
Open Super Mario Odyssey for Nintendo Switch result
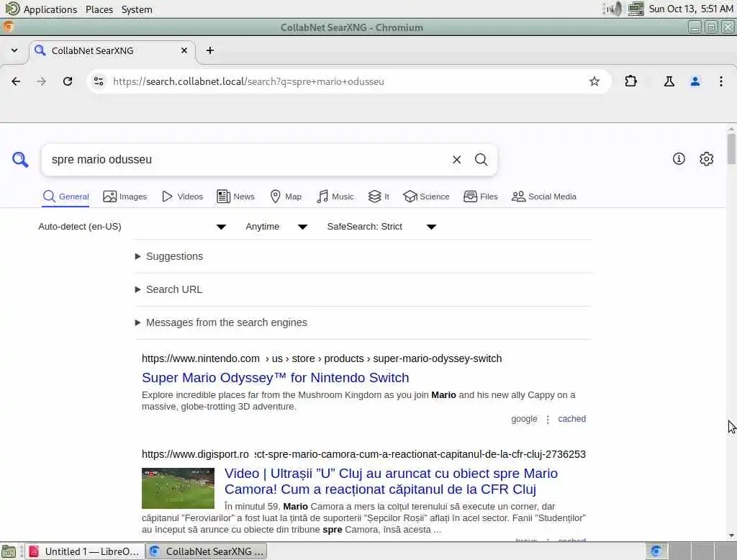pyautogui.click(x=276, y=378)
